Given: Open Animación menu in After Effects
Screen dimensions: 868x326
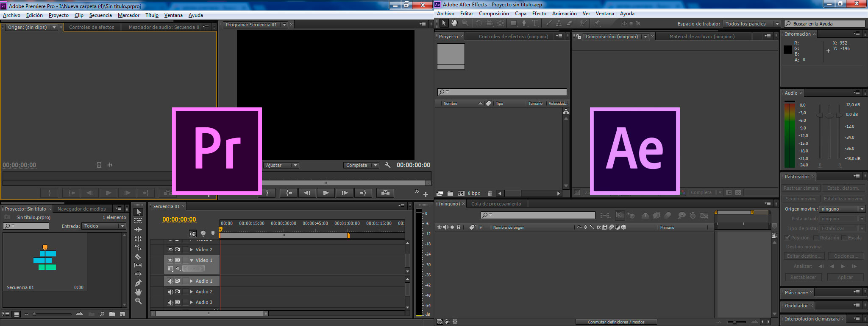Looking at the screenshot, I should point(564,14).
